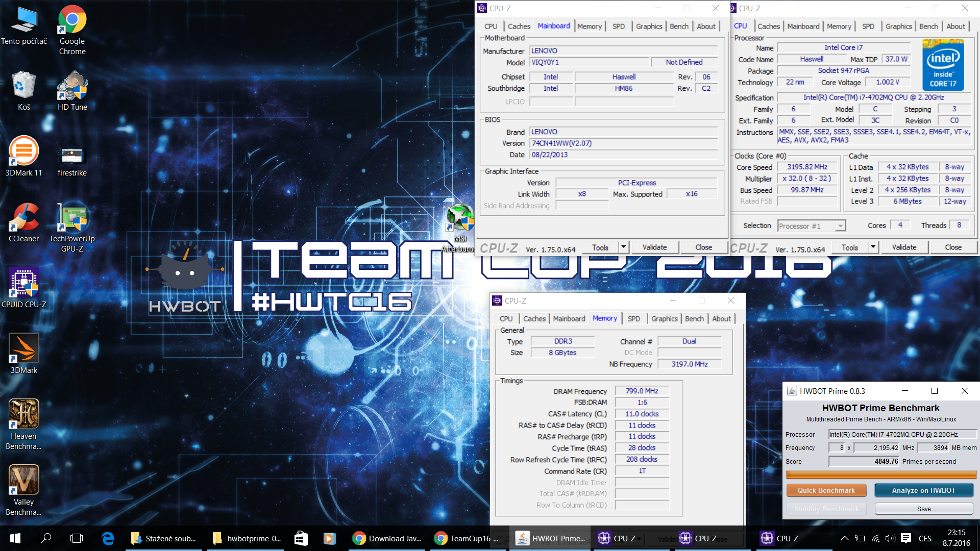Click motherboard Model VIQY0Y1 field
The height and width of the screenshot is (551, 980).
point(590,62)
